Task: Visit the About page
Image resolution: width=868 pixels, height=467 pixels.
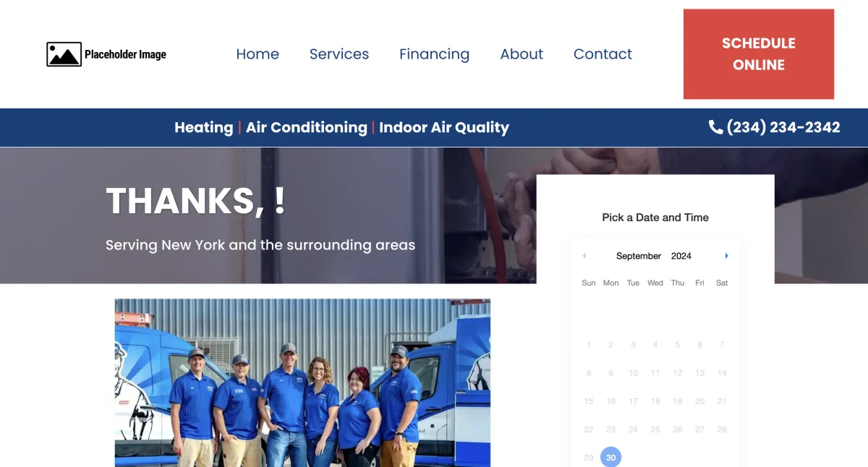Action: (x=522, y=54)
